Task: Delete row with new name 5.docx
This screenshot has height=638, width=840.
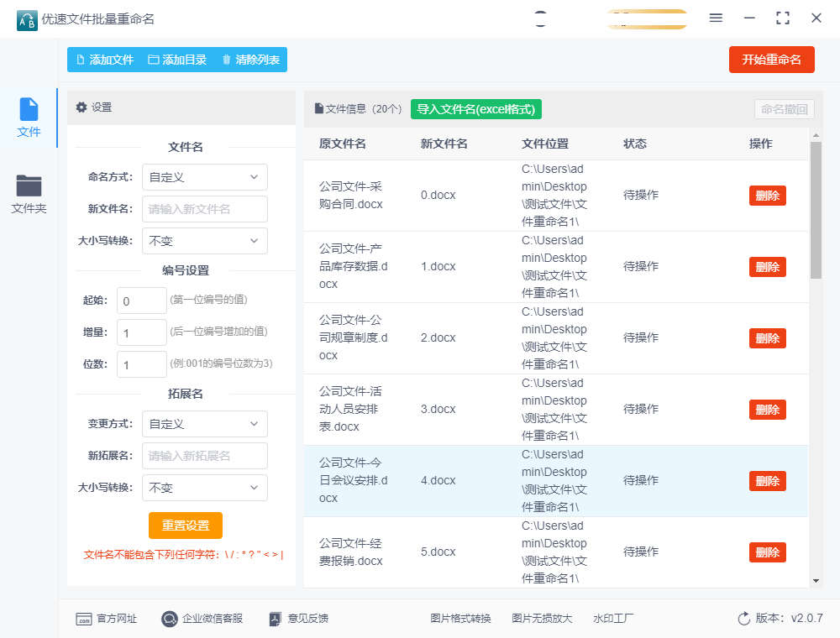Action: click(x=767, y=552)
